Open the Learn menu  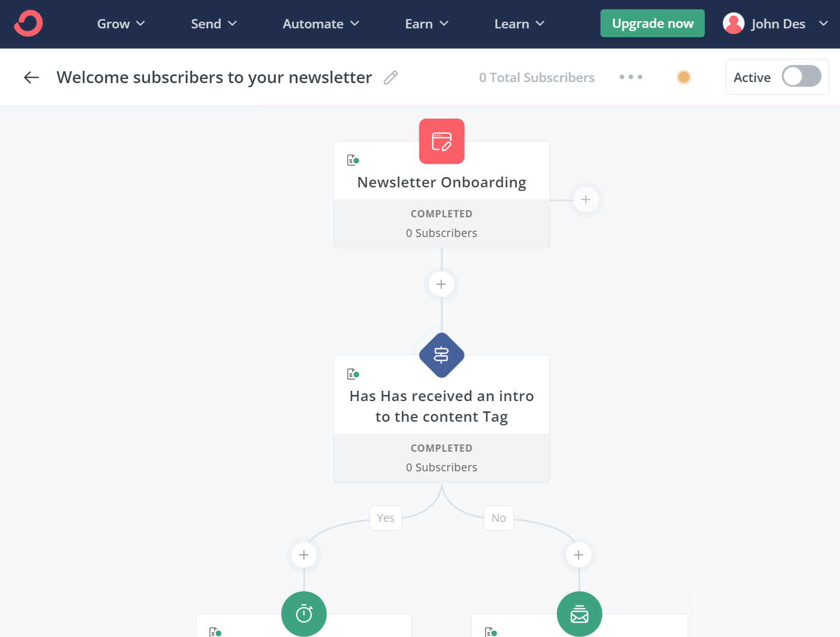tap(519, 24)
